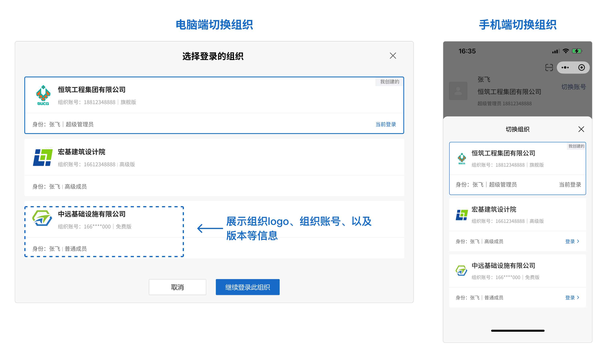This screenshot has height=364, width=614.
Task: Tap the circular target icon in mobile capsule
Action: pyautogui.click(x=581, y=67)
